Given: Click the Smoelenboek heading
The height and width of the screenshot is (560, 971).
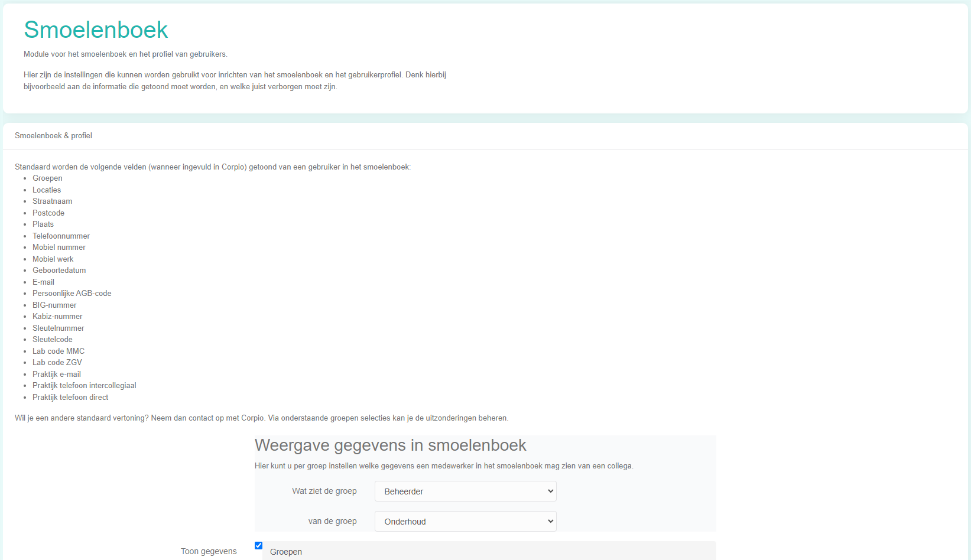Looking at the screenshot, I should pyautogui.click(x=96, y=30).
